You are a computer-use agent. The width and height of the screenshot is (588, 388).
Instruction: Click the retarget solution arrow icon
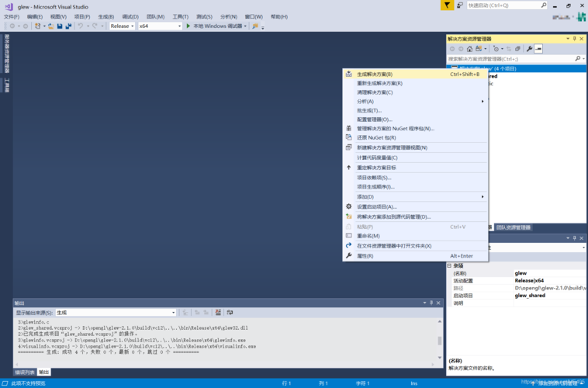(x=349, y=168)
